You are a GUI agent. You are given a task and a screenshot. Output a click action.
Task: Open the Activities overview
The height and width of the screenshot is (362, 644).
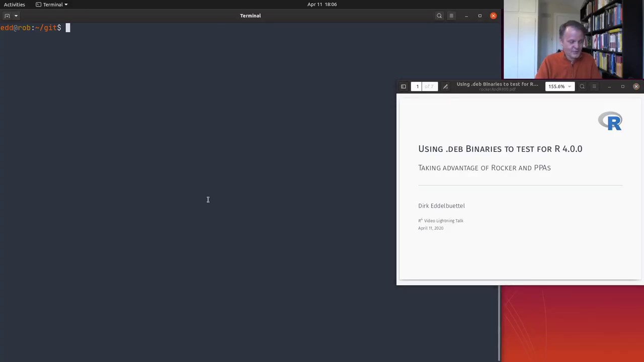[x=15, y=5]
